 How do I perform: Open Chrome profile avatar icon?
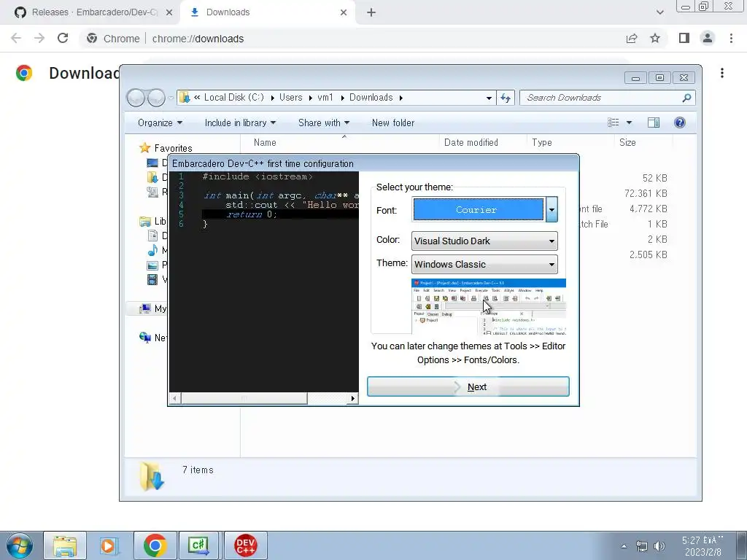708,38
